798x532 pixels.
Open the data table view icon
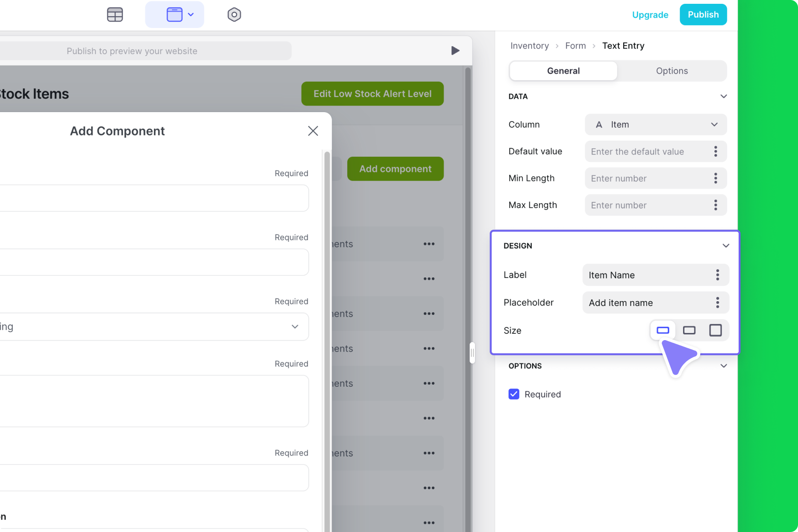pos(115,15)
